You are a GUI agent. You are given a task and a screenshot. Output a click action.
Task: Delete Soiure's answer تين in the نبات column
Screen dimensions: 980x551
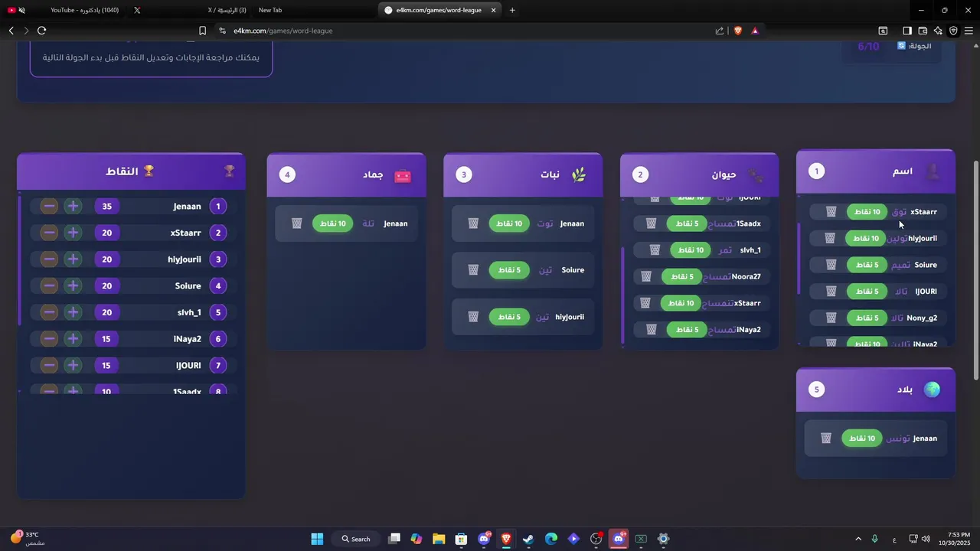click(474, 270)
